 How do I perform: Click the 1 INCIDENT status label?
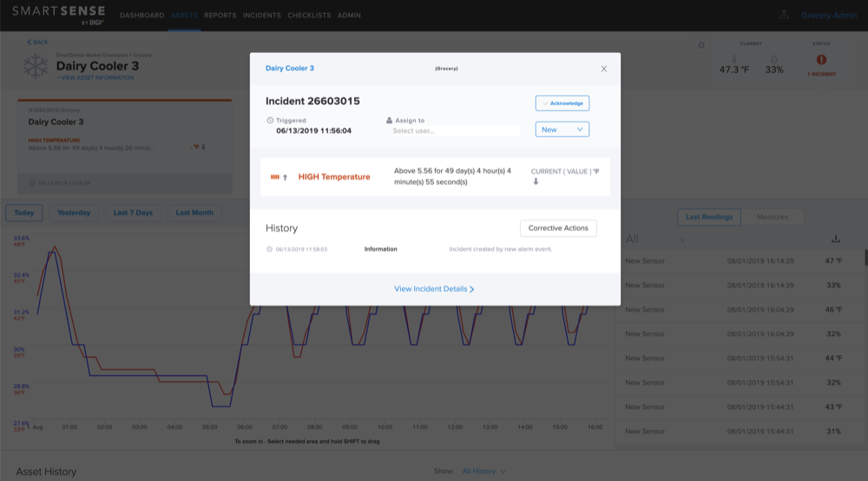tap(821, 74)
